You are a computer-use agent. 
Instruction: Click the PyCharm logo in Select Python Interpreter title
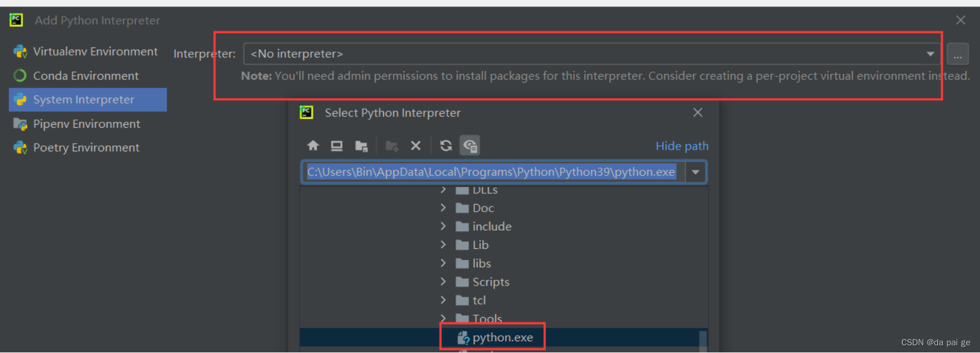(307, 112)
